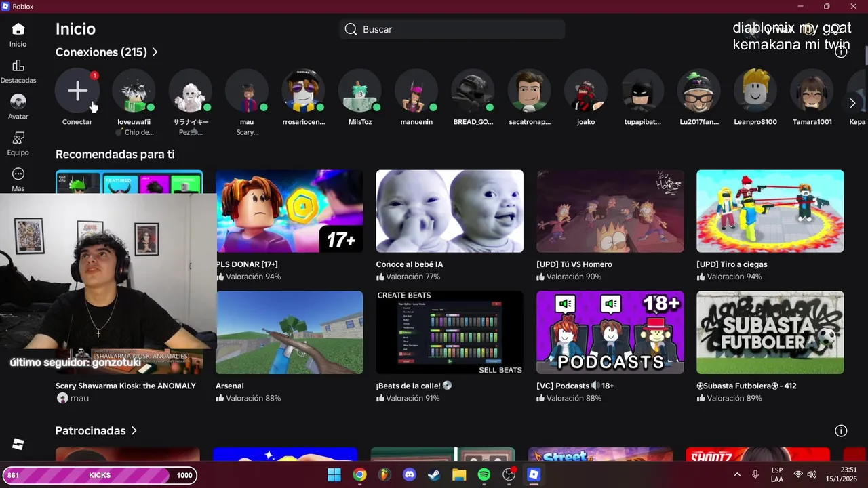This screenshot has height=488, width=868.
Task: Open loveuwafii's connection avatar
Action: [134, 91]
